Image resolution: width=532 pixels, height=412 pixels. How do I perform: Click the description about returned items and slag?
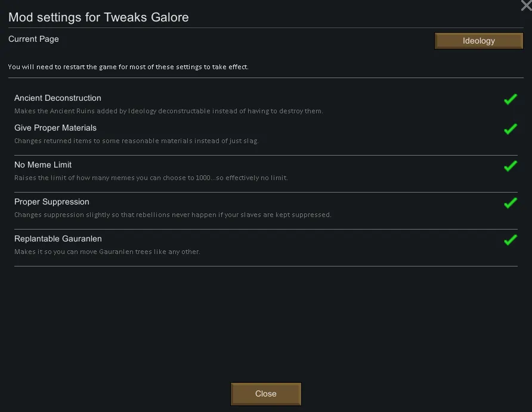pyautogui.click(x=136, y=141)
